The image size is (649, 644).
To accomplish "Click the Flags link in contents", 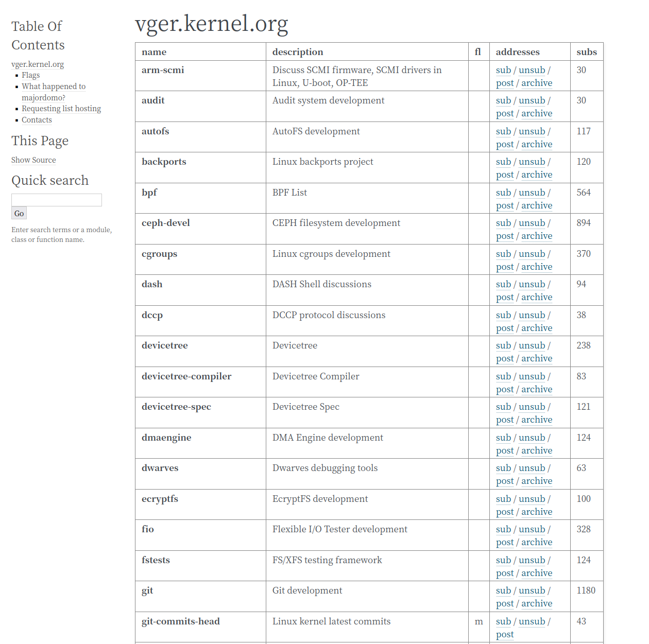I will [30, 75].
